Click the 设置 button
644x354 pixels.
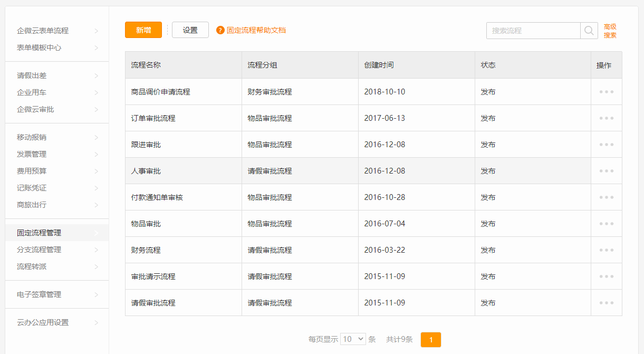[190, 30]
